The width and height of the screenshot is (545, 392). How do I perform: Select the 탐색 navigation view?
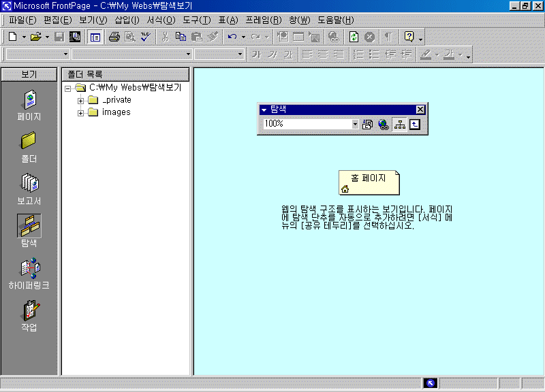coord(29,231)
